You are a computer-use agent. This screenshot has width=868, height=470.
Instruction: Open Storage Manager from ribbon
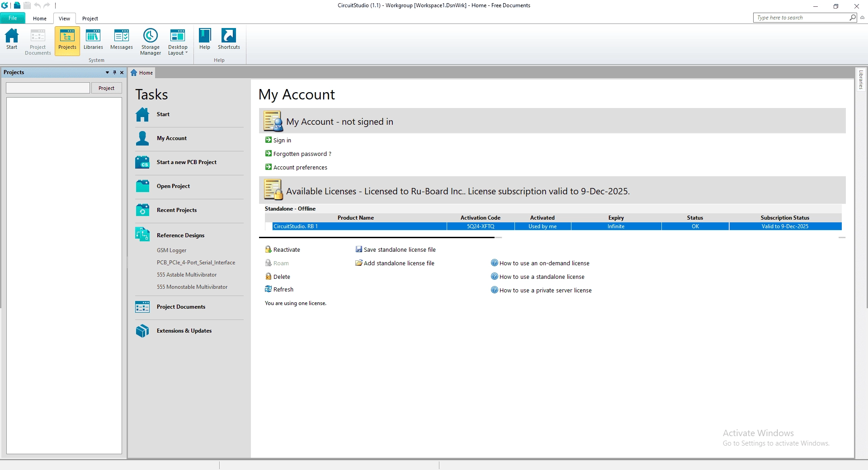pos(151,42)
